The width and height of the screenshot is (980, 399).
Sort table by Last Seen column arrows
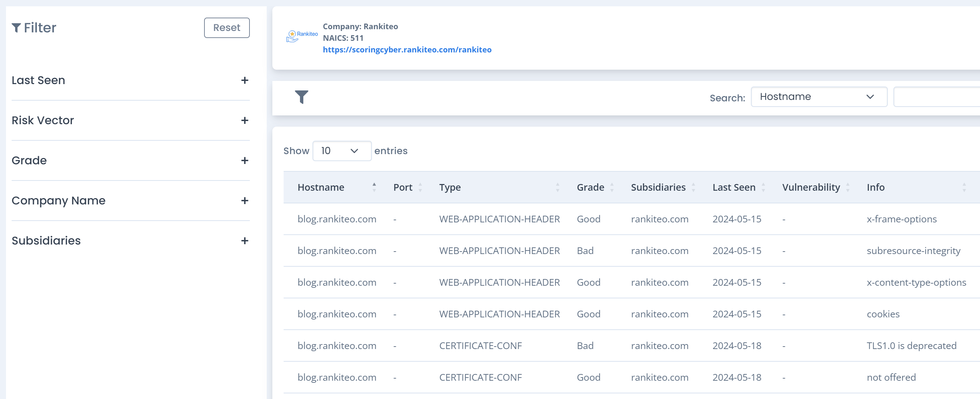[763, 187]
